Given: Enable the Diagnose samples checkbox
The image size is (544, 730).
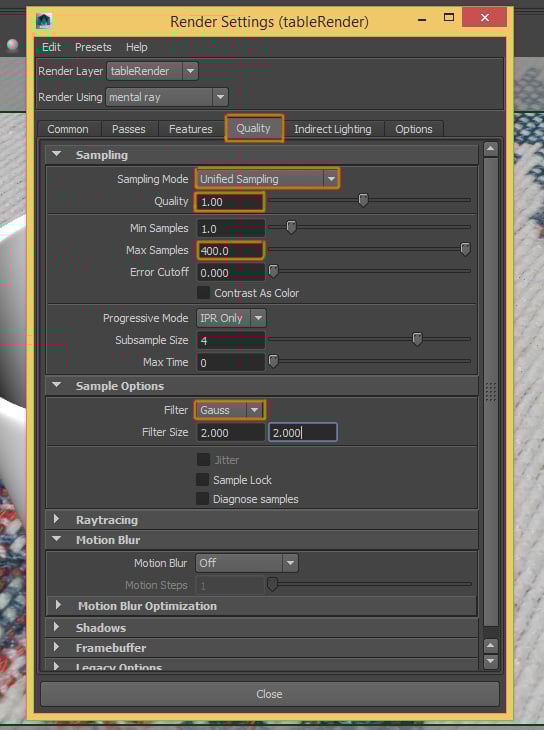Looking at the screenshot, I should click(x=203, y=499).
